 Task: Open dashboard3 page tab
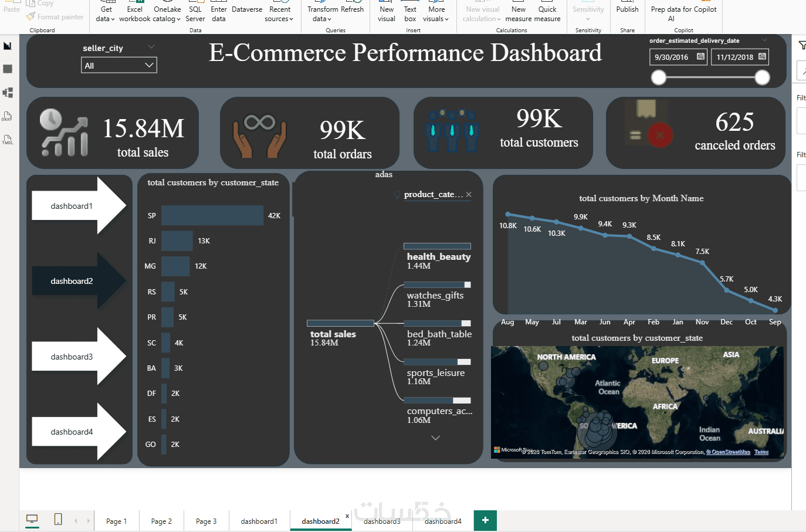382,521
